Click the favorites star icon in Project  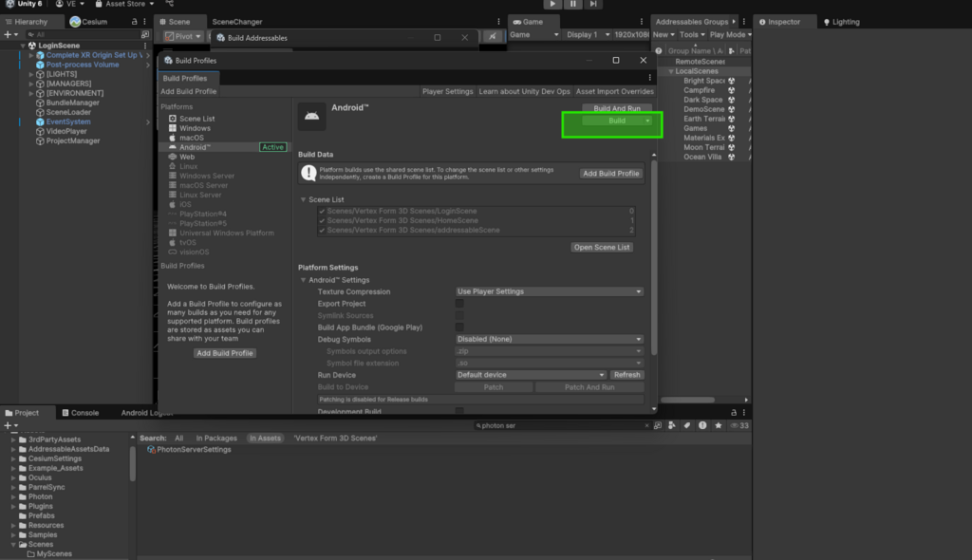720,426
